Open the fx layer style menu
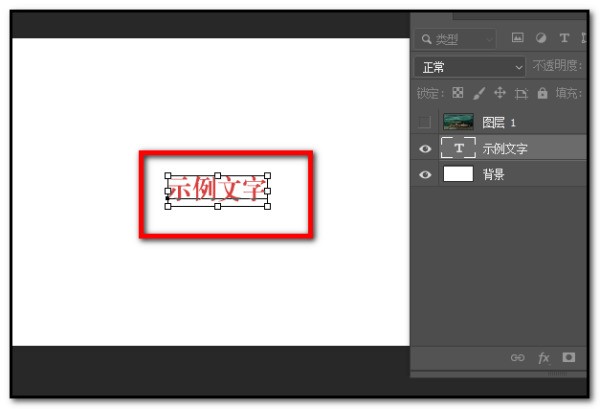Viewport: 600px width, 409px height. [544, 357]
